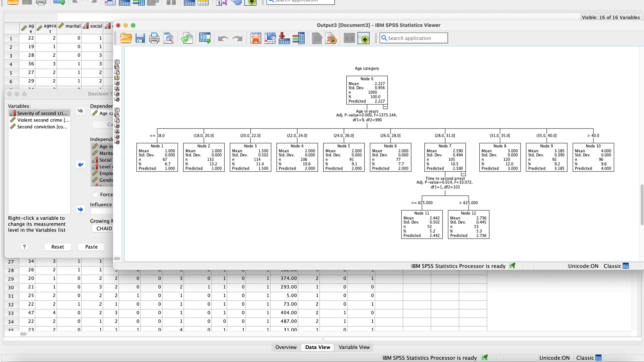The height and width of the screenshot is (362, 644).
Task: Click 'Visible: 16 of 16 Variables' label
Action: click(611, 17)
